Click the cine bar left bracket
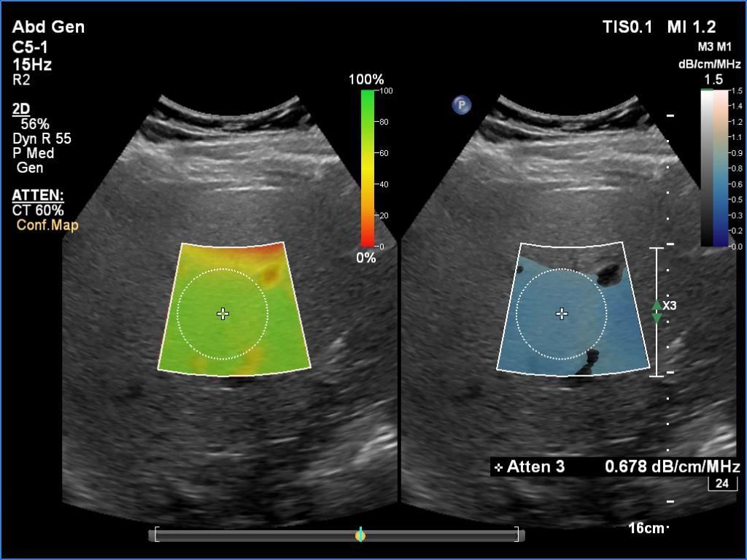The image size is (747, 560). pyautogui.click(x=152, y=535)
